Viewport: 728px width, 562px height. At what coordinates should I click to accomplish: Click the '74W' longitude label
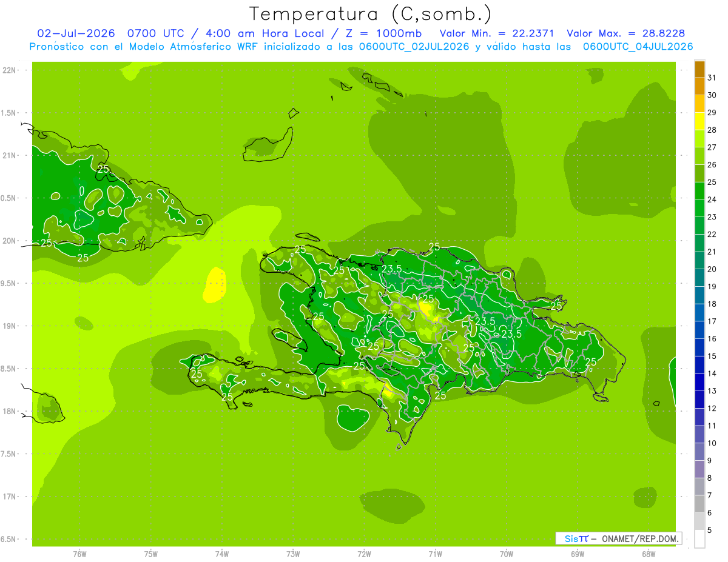(222, 554)
